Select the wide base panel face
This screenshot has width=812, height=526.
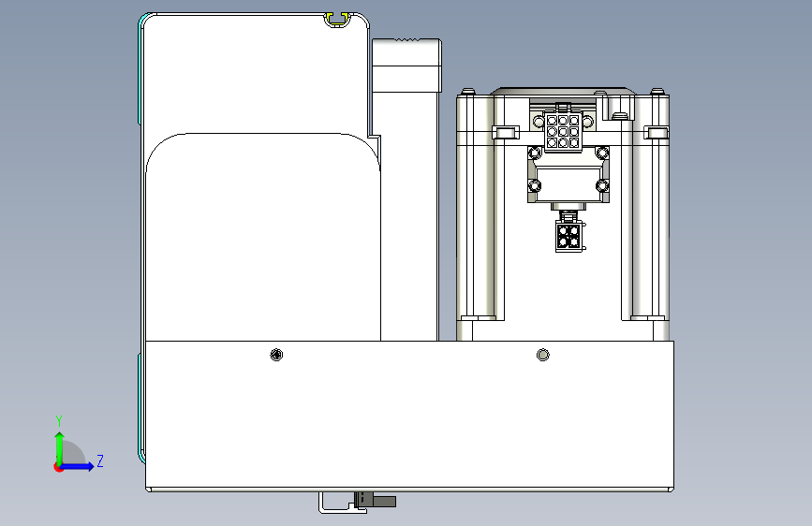(409, 415)
